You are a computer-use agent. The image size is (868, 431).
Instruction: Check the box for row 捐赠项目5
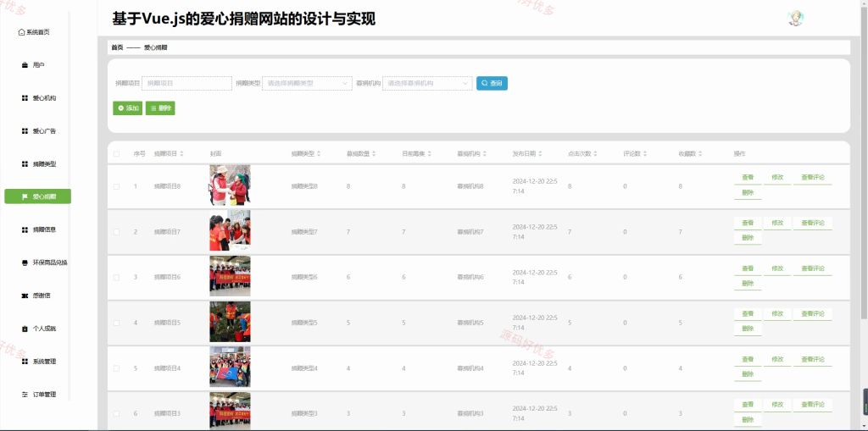(116, 323)
